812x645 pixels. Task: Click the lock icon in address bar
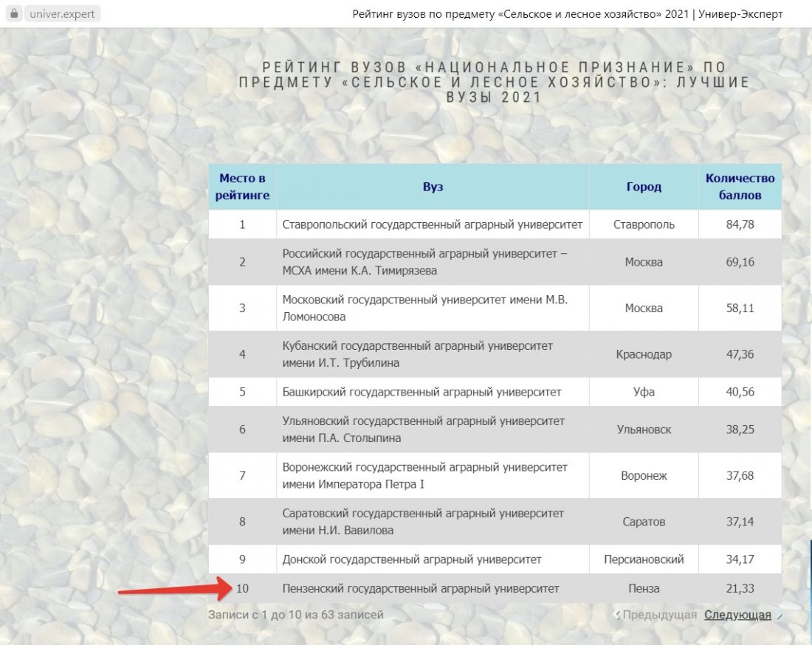coord(15,13)
